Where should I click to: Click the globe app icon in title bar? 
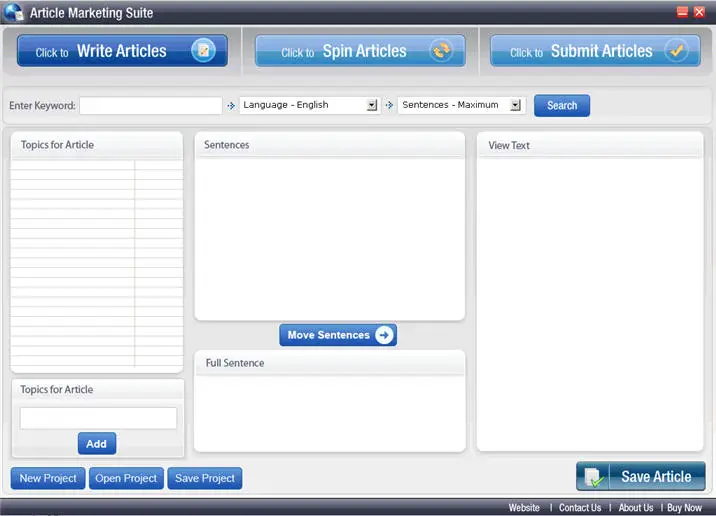tap(13, 12)
